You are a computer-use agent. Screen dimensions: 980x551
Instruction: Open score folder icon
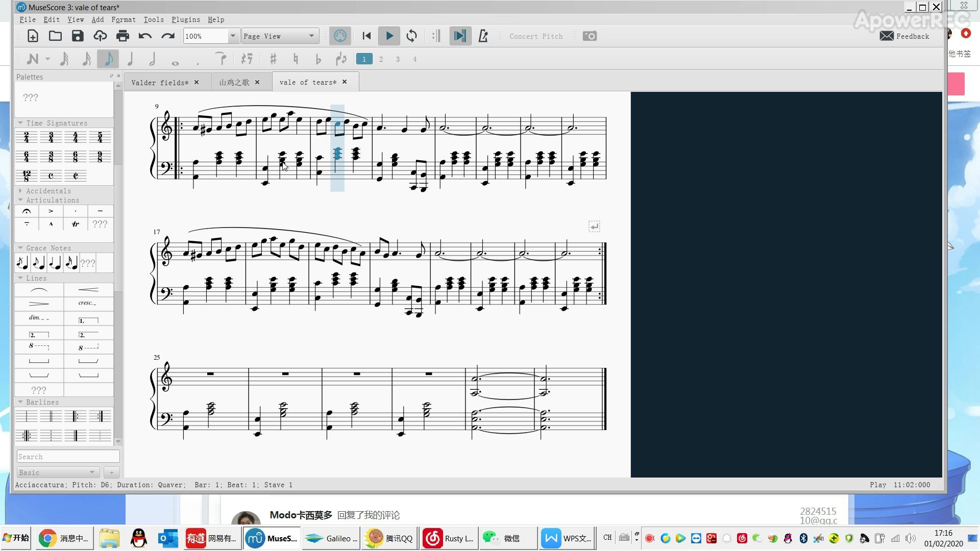(55, 36)
